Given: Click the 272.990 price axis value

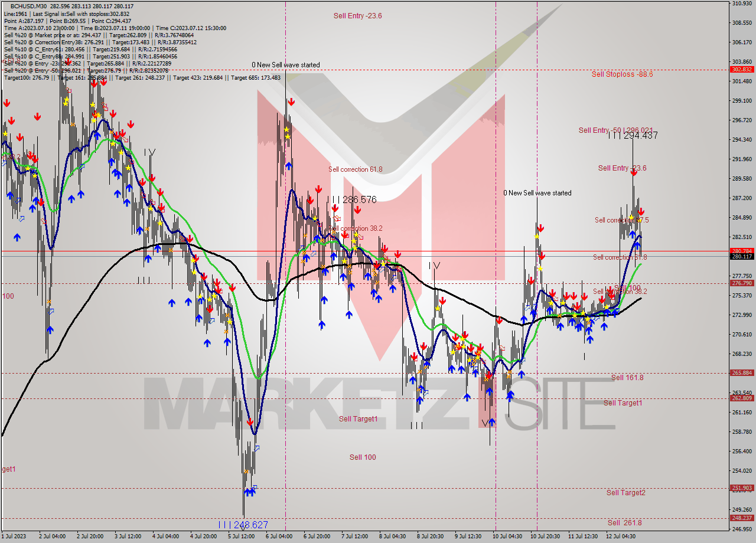Looking at the screenshot, I should (x=741, y=315).
